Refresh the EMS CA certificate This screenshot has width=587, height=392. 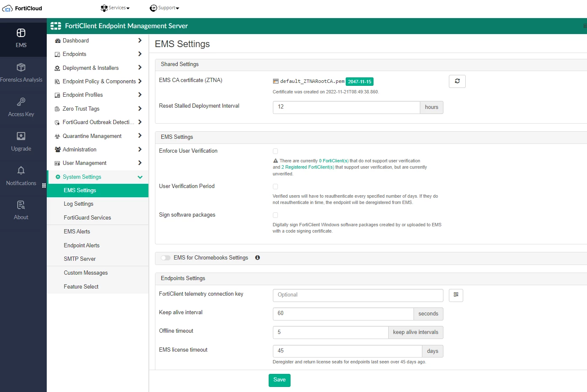(x=457, y=81)
